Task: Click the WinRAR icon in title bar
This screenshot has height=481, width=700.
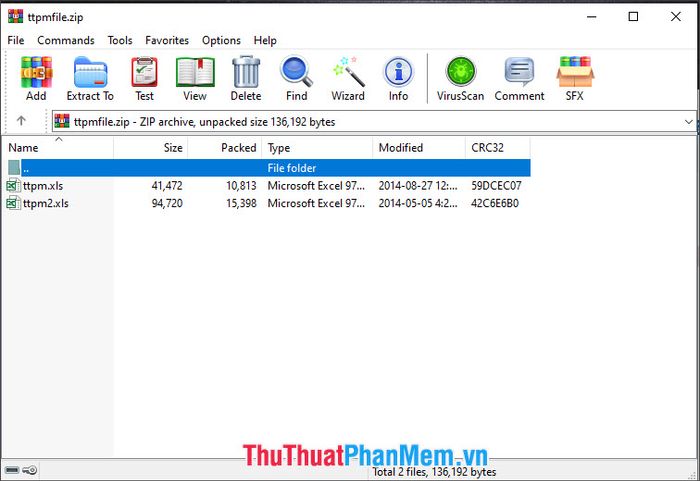Action: click(15, 17)
